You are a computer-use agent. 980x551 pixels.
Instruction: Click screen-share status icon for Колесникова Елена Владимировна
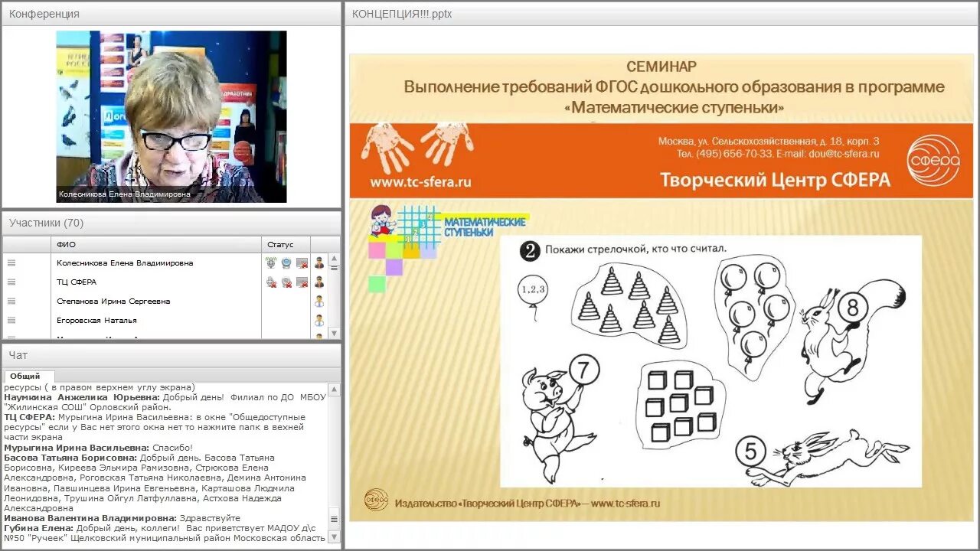[x=302, y=262]
